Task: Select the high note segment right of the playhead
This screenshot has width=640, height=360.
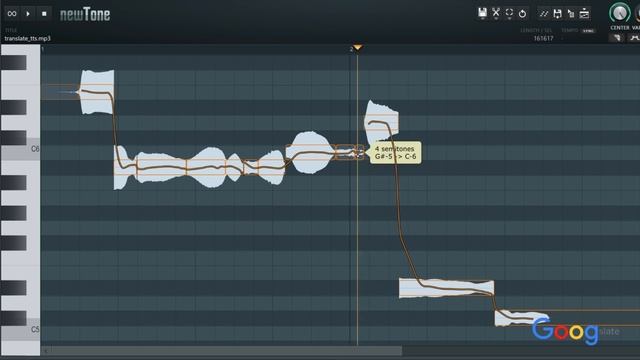Action: (x=381, y=122)
